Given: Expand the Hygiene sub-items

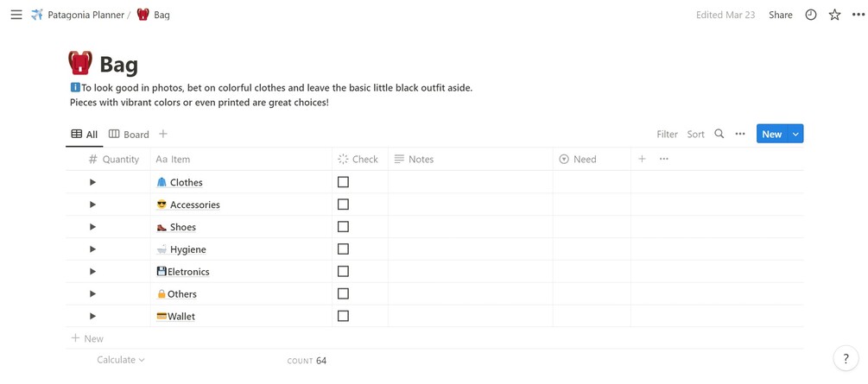Looking at the screenshot, I should 92,249.
